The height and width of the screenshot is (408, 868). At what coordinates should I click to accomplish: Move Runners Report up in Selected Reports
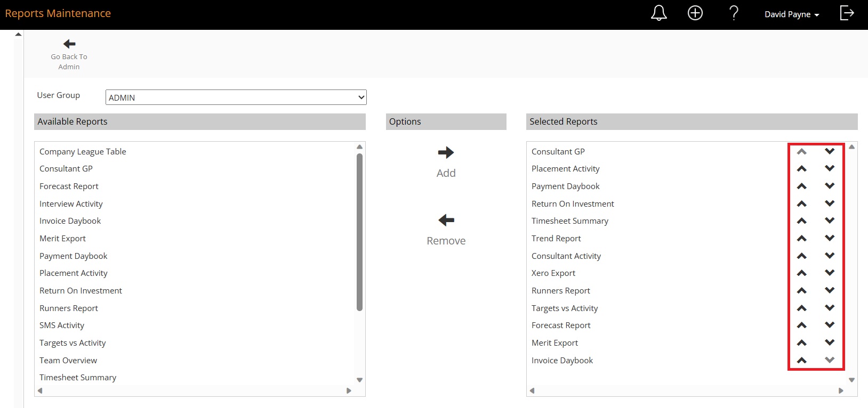click(801, 291)
